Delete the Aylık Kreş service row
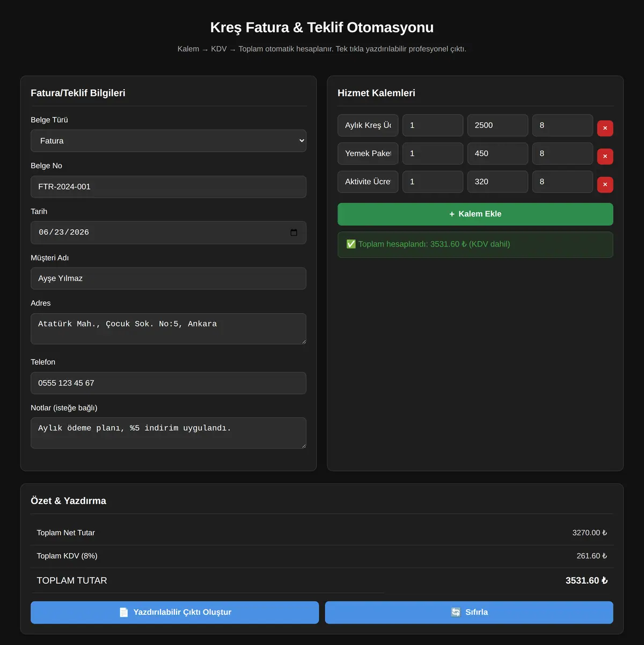 click(605, 128)
